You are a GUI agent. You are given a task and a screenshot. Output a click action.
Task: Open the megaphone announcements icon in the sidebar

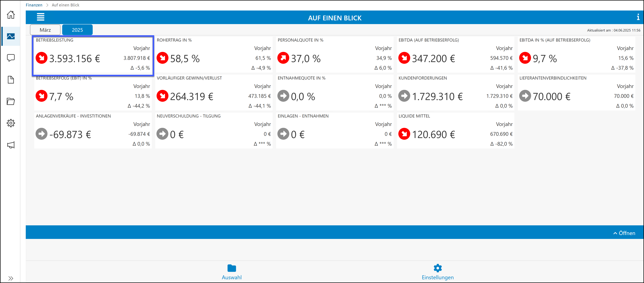click(x=11, y=145)
